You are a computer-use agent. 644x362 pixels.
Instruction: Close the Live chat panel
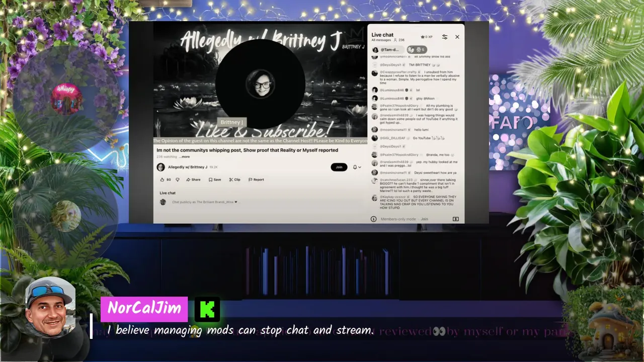pyautogui.click(x=457, y=37)
